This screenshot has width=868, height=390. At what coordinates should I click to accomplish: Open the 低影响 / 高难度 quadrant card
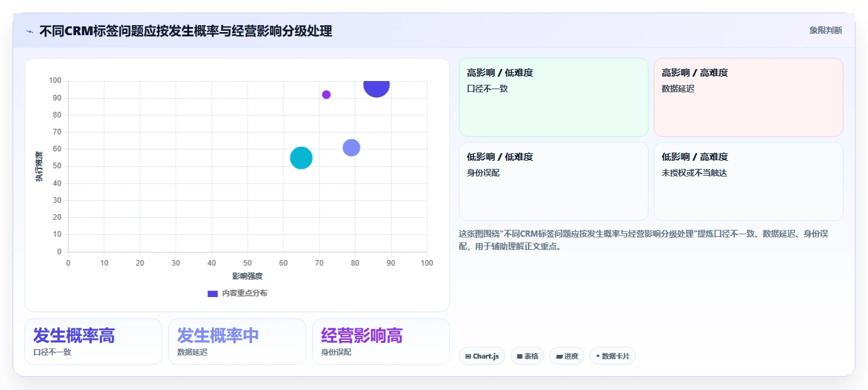tap(748, 181)
